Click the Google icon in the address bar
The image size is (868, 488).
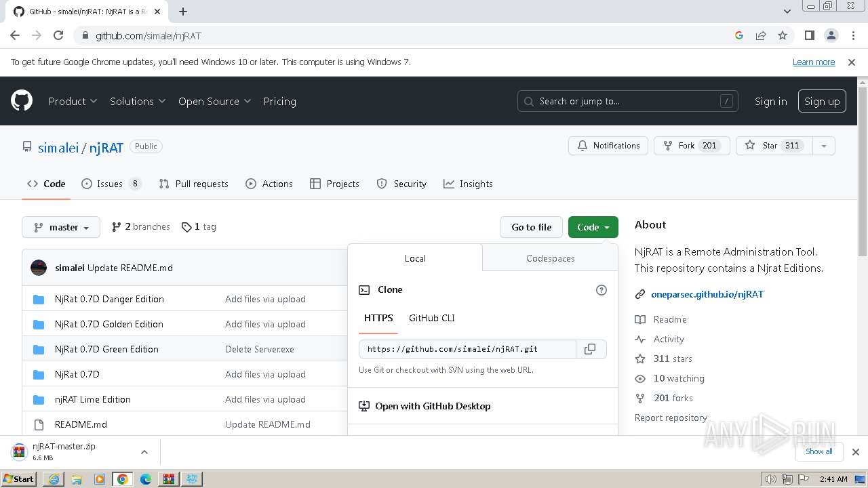739,35
